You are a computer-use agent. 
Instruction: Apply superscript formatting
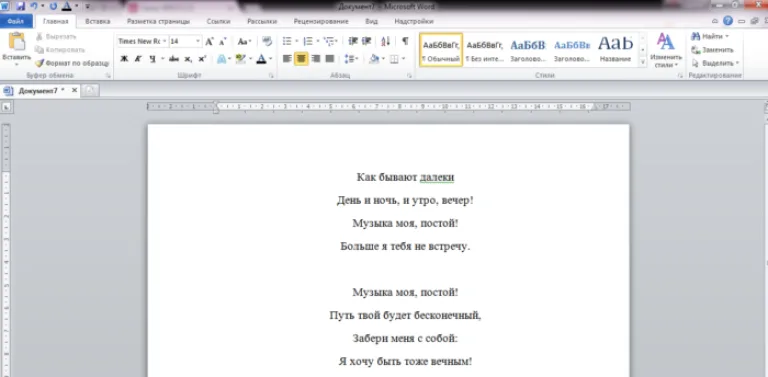coord(202,59)
